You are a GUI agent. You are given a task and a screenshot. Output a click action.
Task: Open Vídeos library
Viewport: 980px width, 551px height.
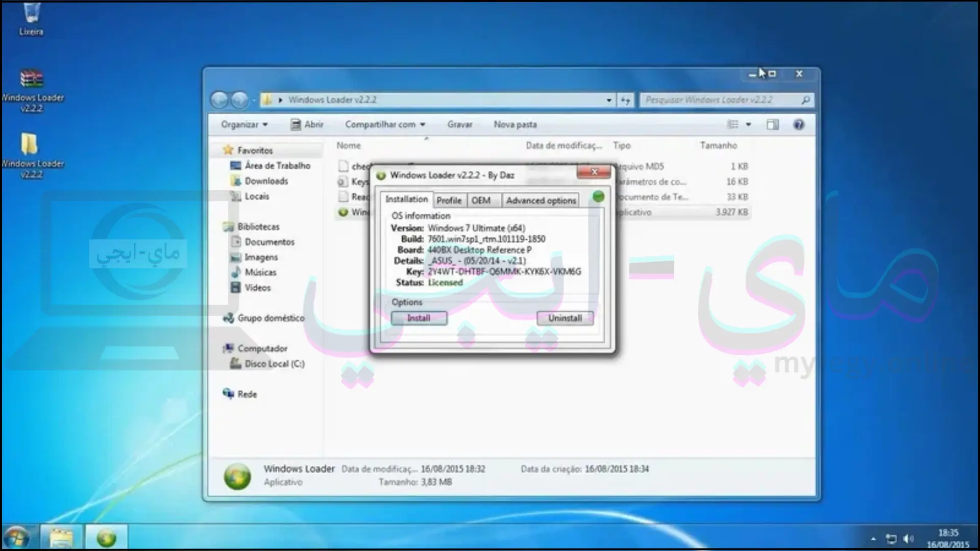pyautogui.click(x=251, y=288)
